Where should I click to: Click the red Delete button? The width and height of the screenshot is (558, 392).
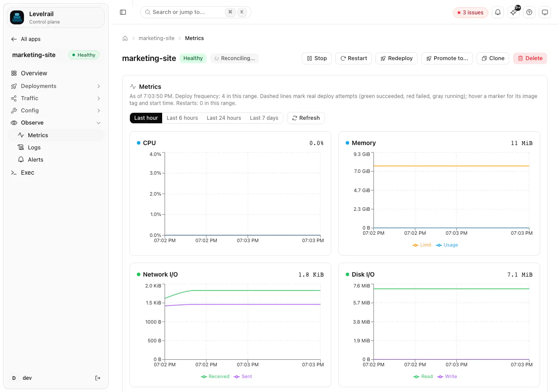[530, 58]
